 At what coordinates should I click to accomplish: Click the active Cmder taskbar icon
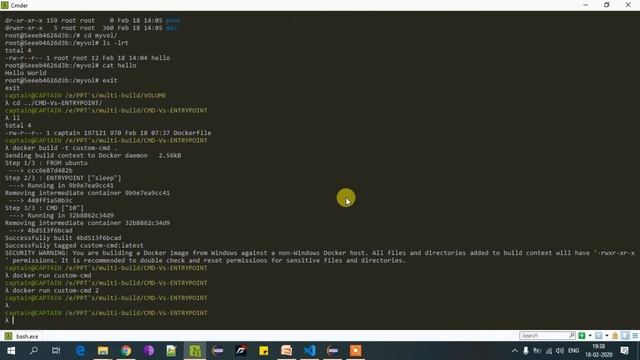point(195,351)
